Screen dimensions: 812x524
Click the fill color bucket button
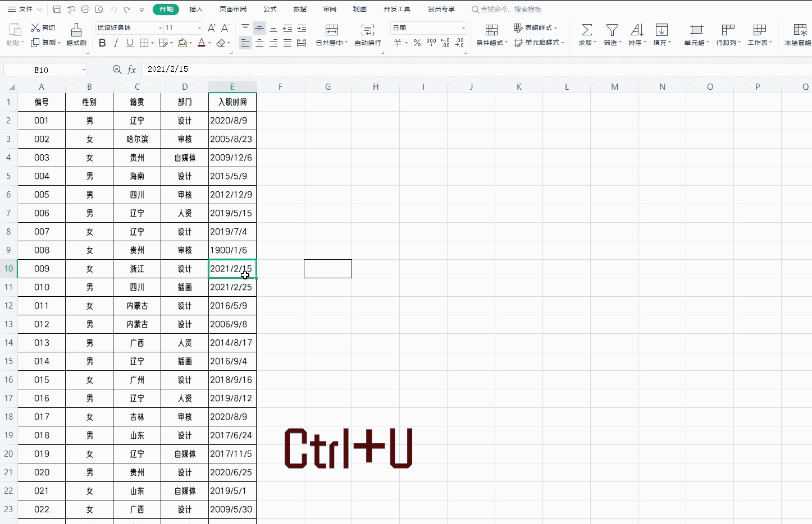[182, 43]
